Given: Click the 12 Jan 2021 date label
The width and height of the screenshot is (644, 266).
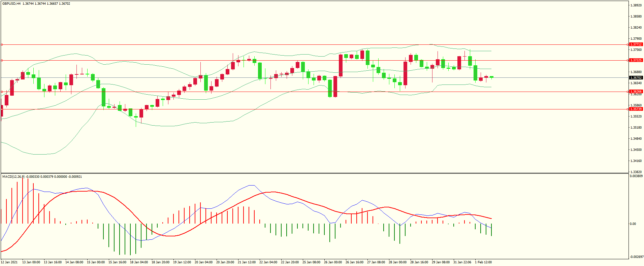Looking at the screenshot, I should [x=9, y=262].
